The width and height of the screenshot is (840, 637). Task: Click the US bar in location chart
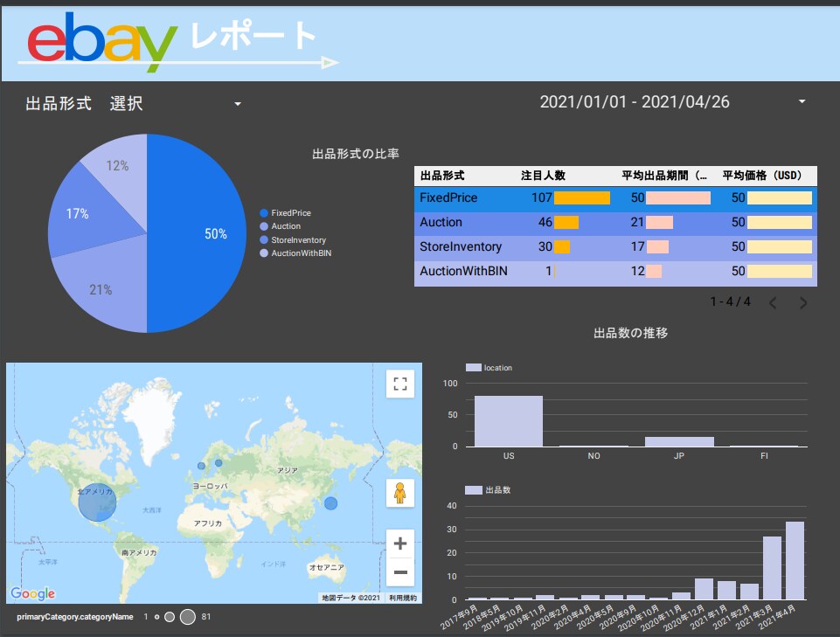[x=509, y=421]
